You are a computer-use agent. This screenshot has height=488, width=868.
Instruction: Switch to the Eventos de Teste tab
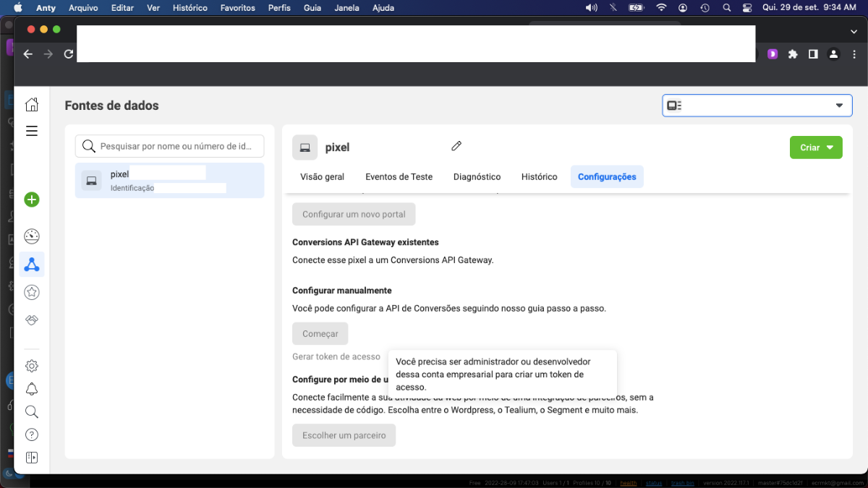point(399,176)
